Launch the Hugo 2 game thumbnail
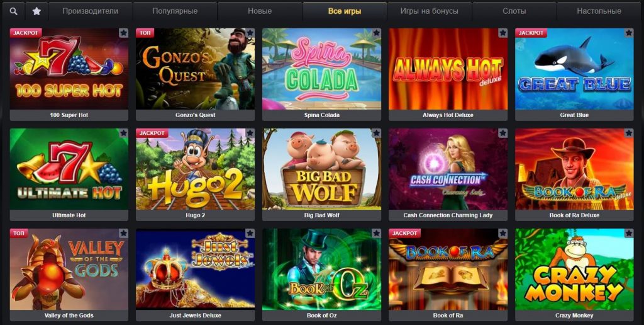644x325 pixels. tap(195, 169)
